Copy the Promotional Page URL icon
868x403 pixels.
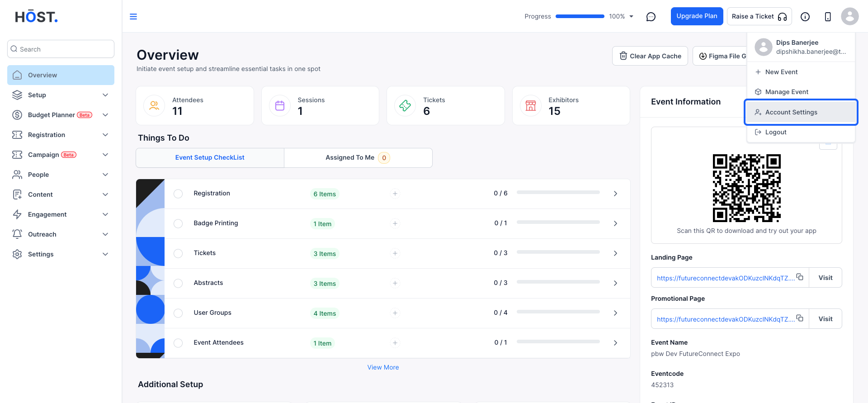click(800, 318)
